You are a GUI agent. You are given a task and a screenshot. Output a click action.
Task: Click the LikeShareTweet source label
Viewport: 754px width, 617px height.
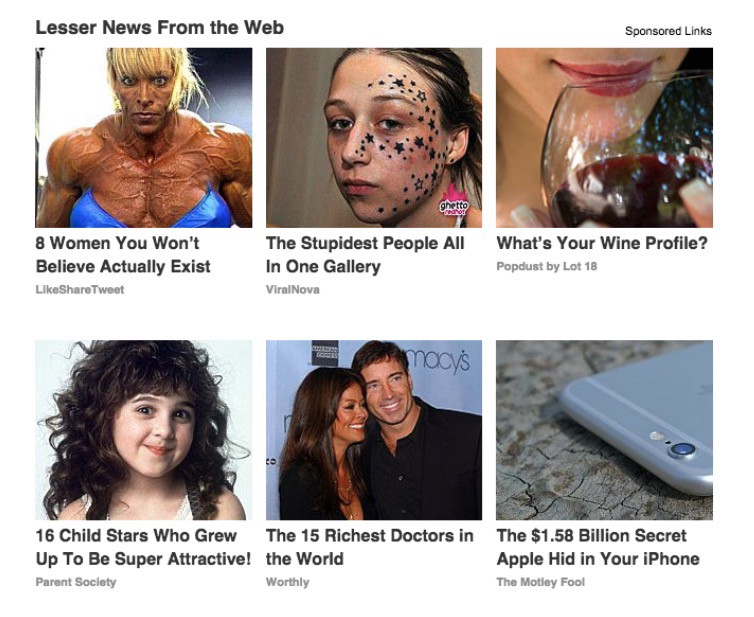[80, 290]
